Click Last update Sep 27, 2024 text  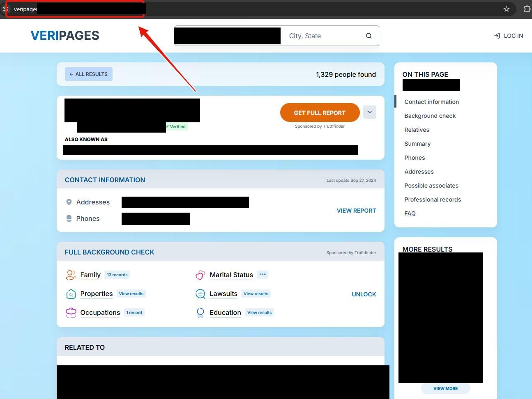[351, 180]
